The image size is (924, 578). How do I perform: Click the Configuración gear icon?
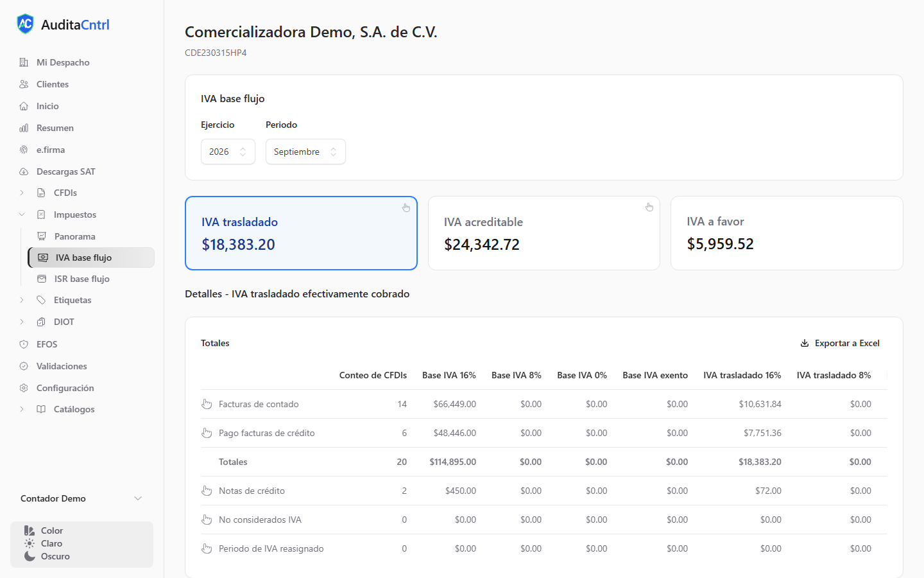[x=24, y=388]
